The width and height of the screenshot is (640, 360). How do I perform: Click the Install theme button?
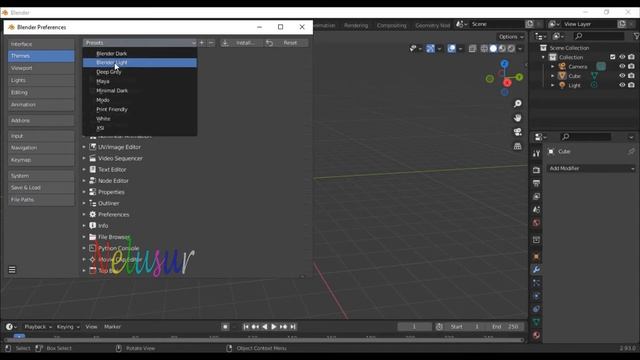click(241, 42)
